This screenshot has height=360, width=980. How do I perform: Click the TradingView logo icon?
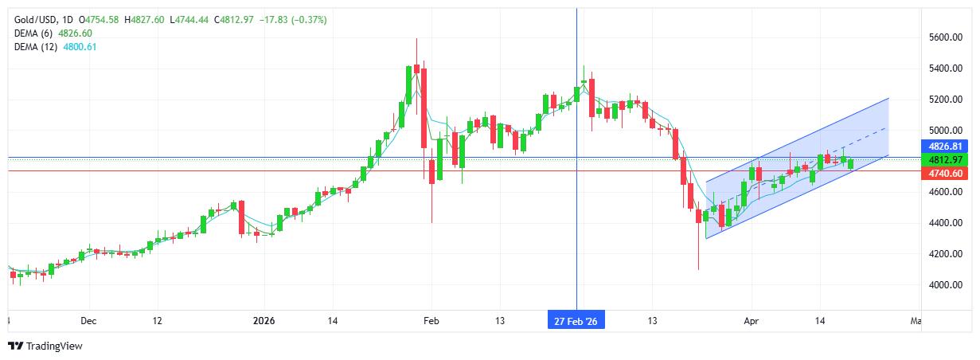pos(15,346)
